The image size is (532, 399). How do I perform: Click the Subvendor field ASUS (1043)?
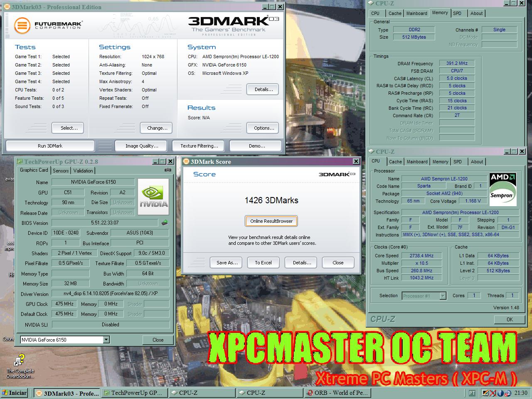140,233
